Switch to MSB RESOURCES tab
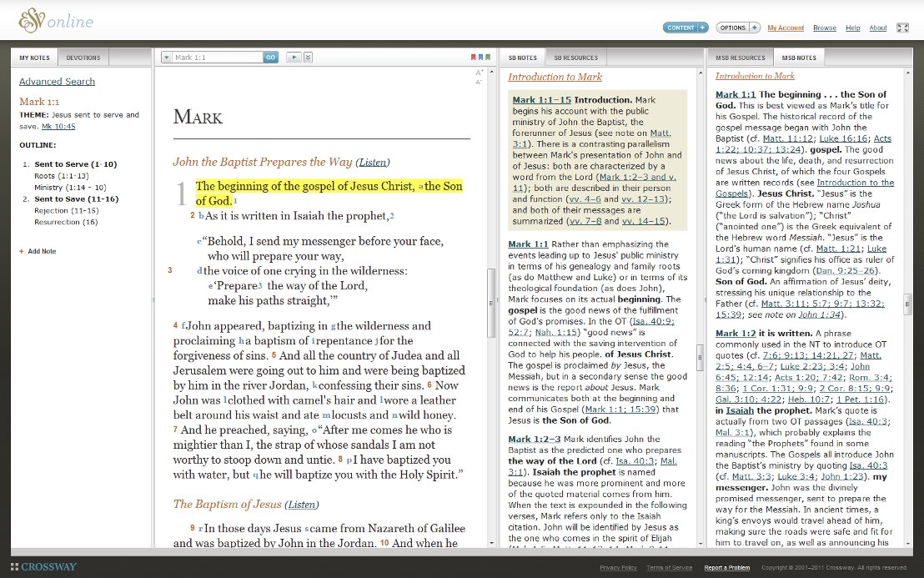Image resolution: width=924 pixels, height=578 pixels. pos(741,58)
